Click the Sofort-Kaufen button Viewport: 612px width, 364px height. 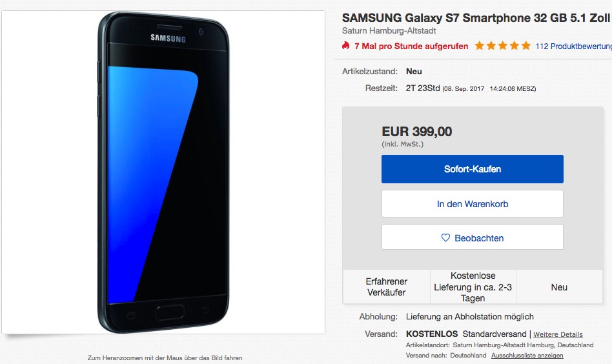click(x=473, y=169)
